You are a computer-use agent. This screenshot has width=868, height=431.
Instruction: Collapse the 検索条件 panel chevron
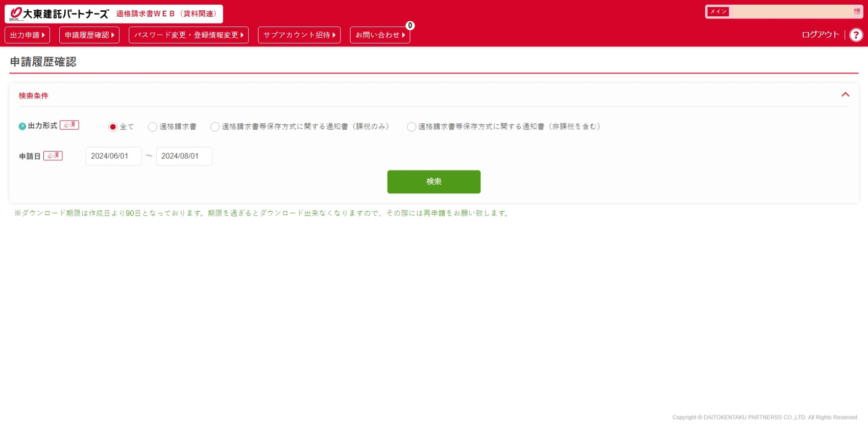(x=846, y=95)
